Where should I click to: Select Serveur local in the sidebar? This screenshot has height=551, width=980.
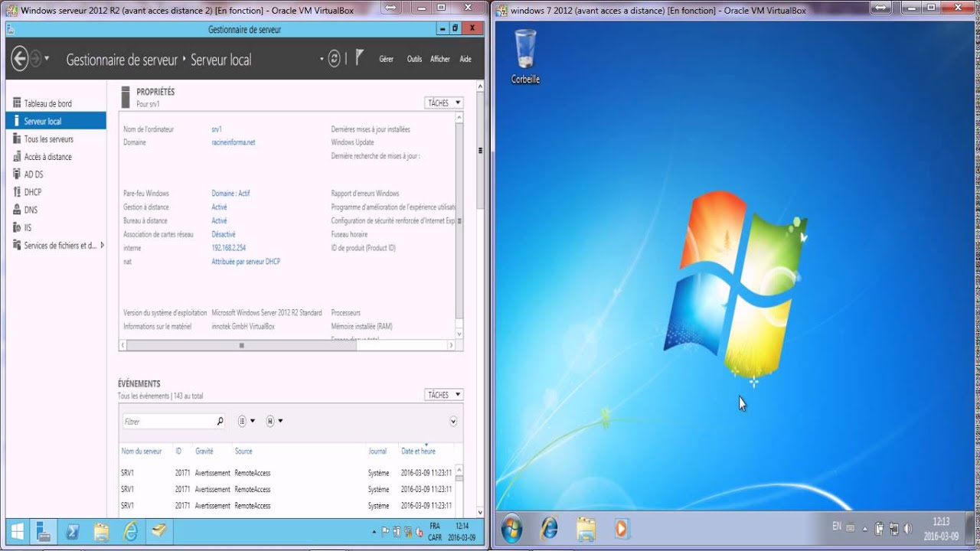click(56, 121)
